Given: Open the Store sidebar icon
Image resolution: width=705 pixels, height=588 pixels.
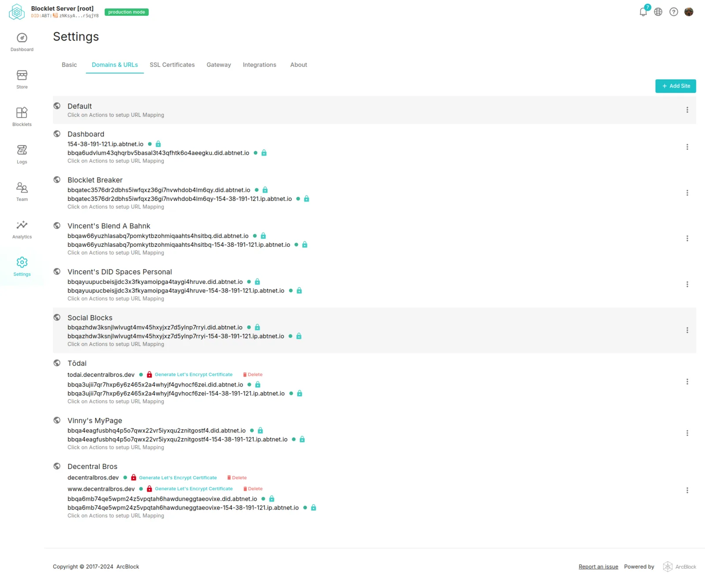Looking at the screenshot, I should 22,75.
